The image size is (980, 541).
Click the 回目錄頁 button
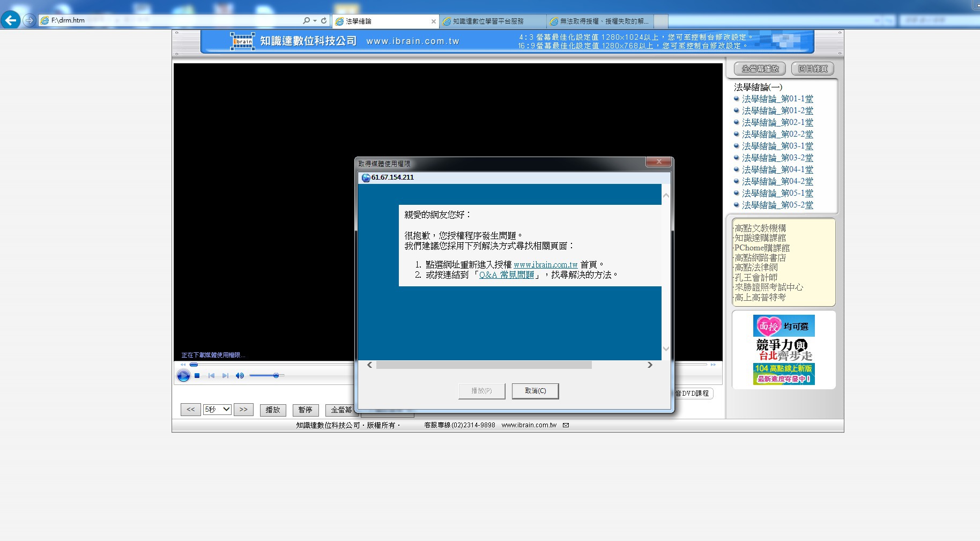[x=813, y=69]
